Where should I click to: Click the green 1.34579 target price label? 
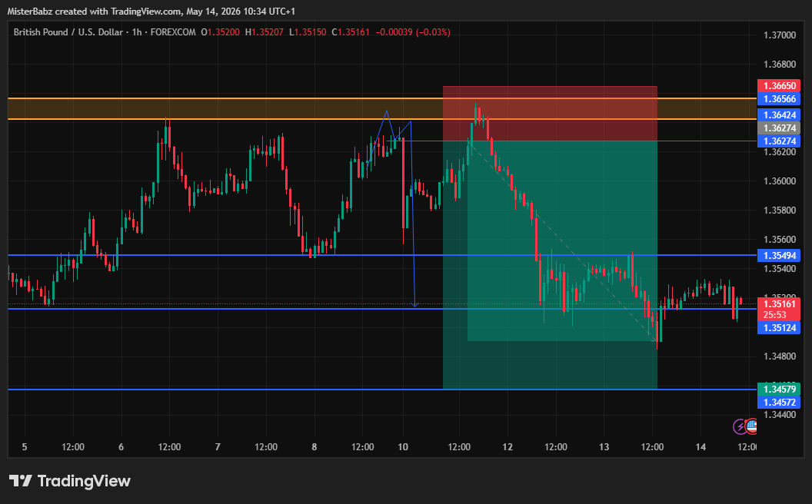pos(779,389)
